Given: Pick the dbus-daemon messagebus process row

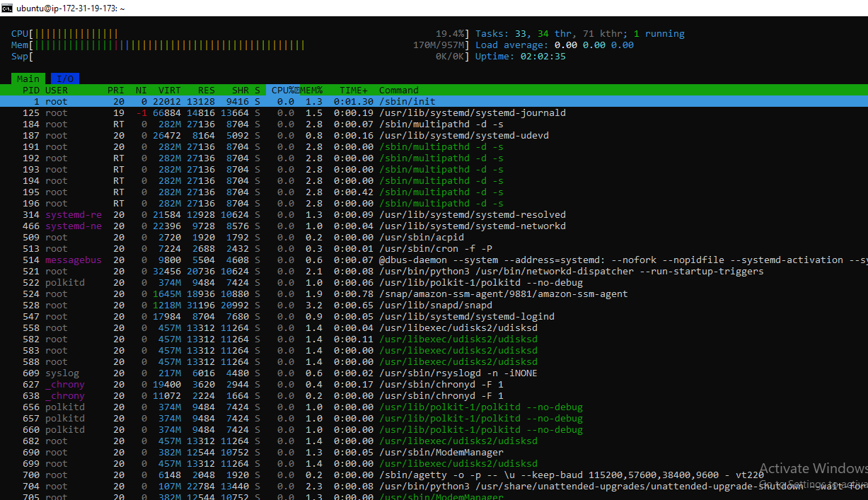Looking at the screenshot, I should [x=434, y=260].
